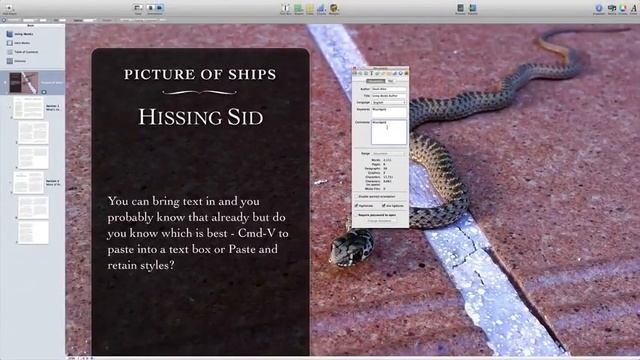Open the View menu button in toolbar

138,8
